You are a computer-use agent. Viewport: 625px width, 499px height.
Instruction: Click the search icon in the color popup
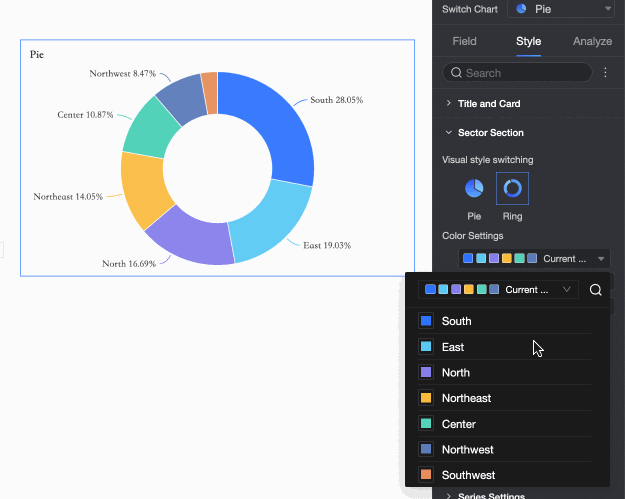[x=596, y=290]
